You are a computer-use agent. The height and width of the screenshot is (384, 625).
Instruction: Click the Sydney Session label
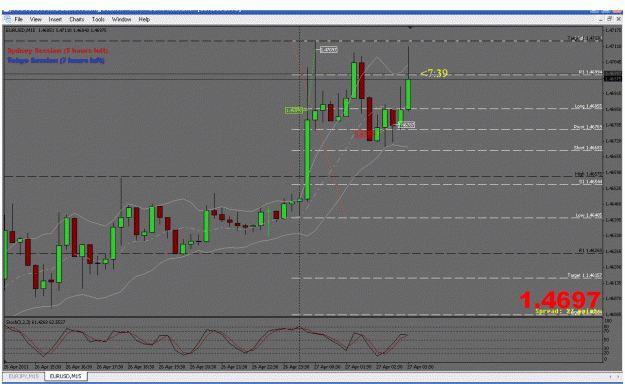(x=57, y=51)
